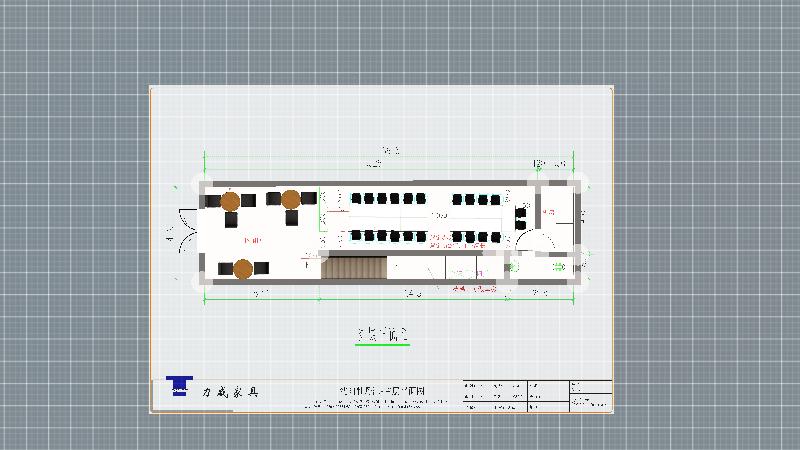Image resolution: width=800 pixels, height=450 pixels.
Task: Select the top-left round wooden table
Action: (230, 201)
